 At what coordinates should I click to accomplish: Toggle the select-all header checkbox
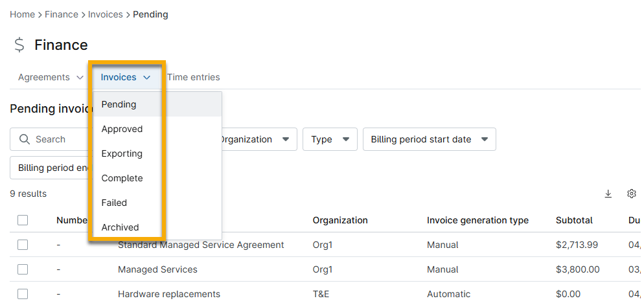[23, 220]
